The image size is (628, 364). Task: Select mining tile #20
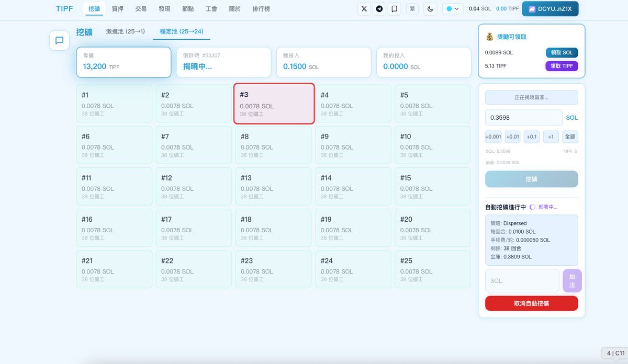point(433,227)
